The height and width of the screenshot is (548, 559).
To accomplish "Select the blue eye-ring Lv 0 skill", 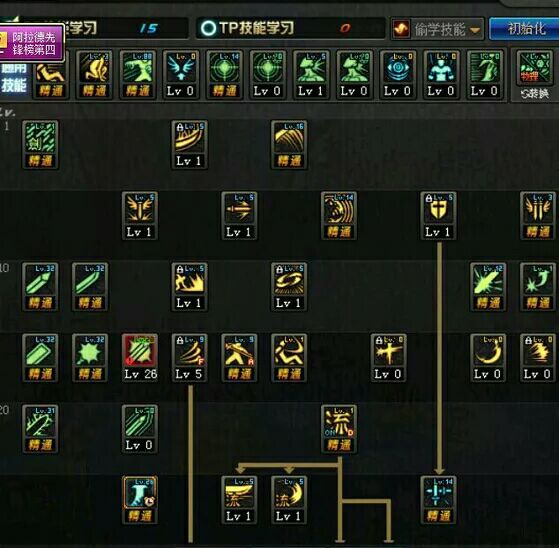I will pos(398,75).
